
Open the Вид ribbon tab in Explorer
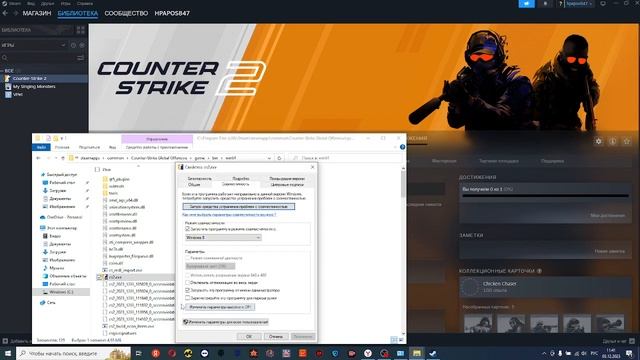tap(112, 147)
